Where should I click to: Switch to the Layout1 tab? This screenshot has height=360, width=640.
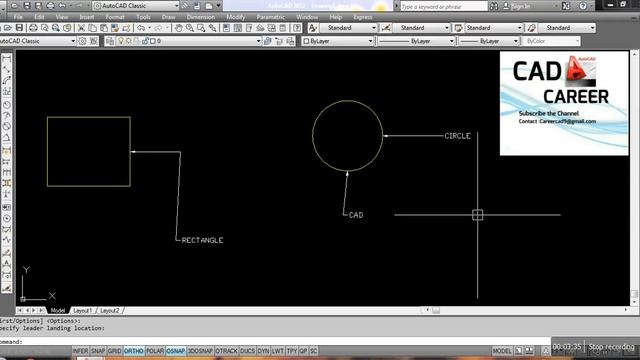82,311
